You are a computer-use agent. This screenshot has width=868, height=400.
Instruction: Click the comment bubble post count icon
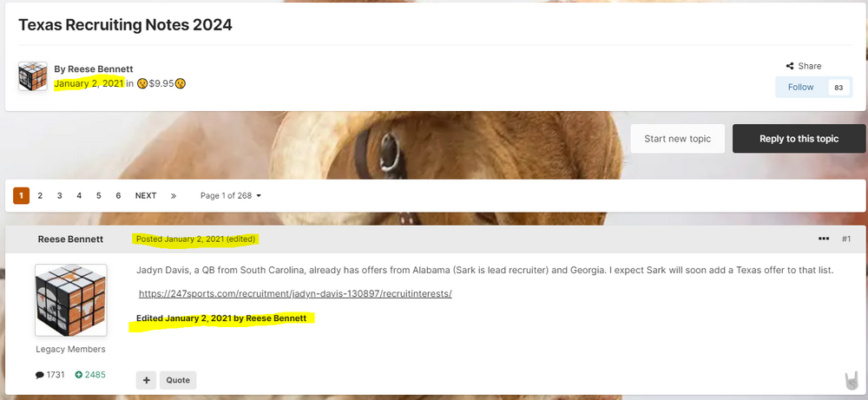point(39,375)
